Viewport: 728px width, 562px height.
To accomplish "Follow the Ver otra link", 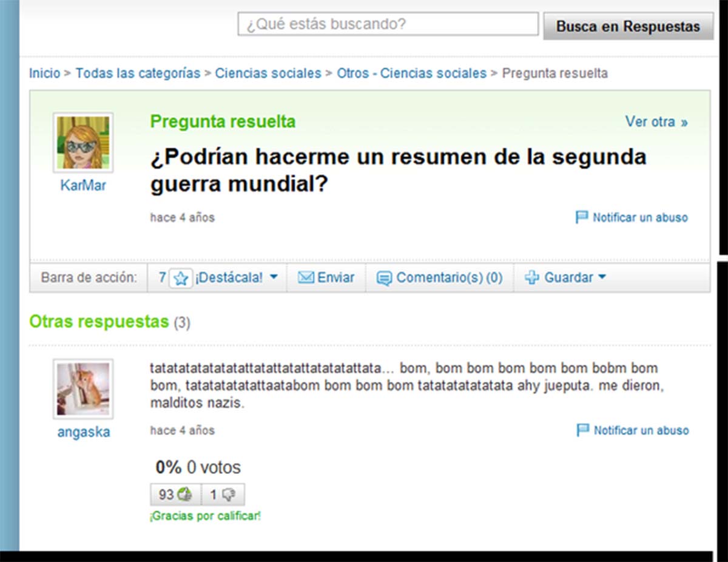I will [x=656, y=121].
